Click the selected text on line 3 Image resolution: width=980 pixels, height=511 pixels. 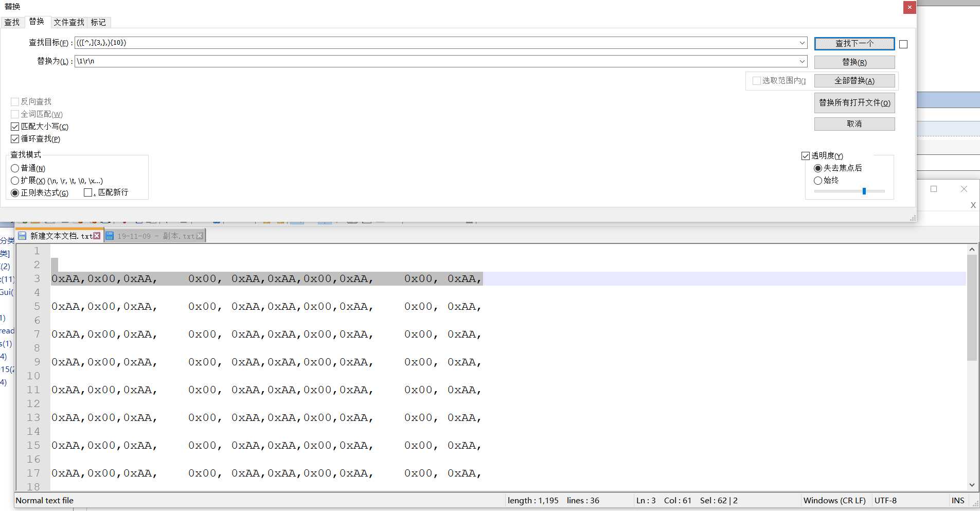pyautogui.click(x=266, y=278)
